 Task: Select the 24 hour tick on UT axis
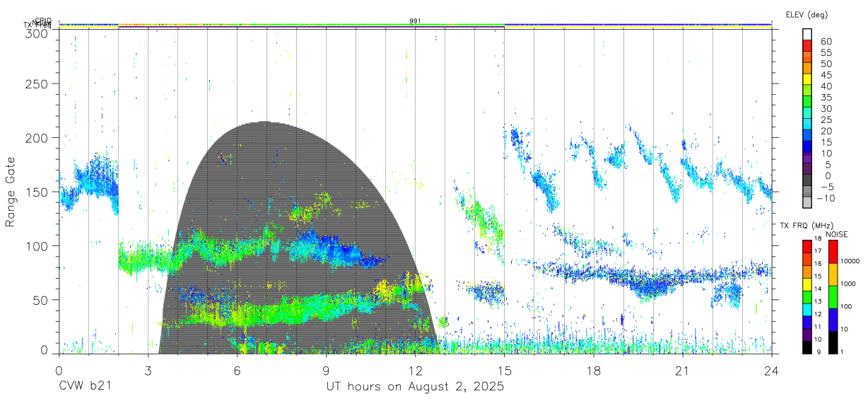[x=772, y=370]
